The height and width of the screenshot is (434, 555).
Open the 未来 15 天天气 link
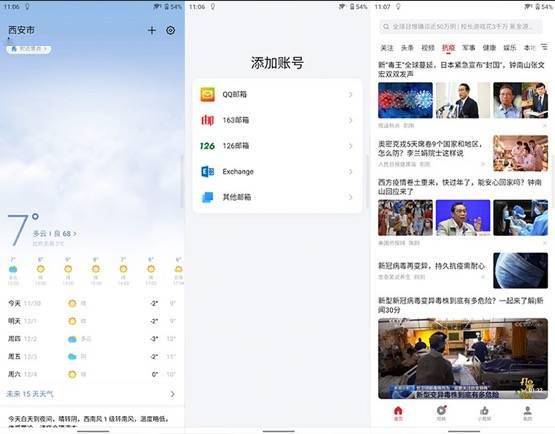click(x=30, y=394)
